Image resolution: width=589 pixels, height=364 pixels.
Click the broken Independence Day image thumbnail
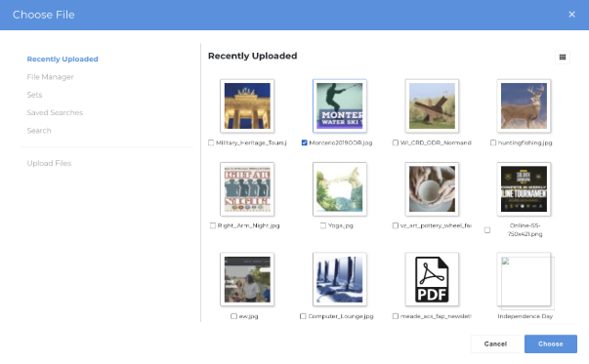(524, 279)
